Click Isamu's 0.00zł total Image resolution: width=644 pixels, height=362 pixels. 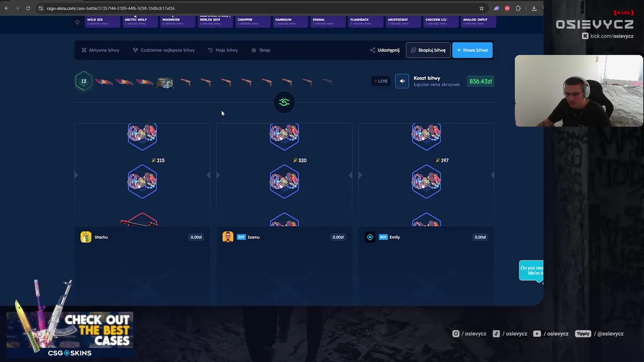[338, 237]
